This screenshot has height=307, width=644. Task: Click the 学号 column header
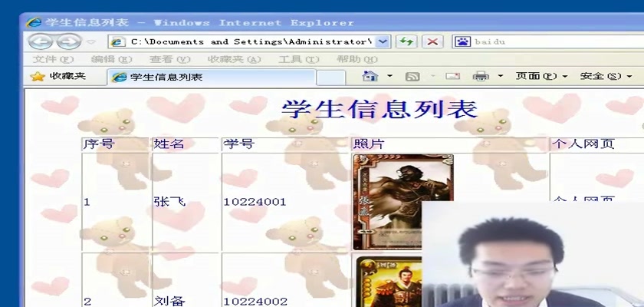click(x=239, y=144)
